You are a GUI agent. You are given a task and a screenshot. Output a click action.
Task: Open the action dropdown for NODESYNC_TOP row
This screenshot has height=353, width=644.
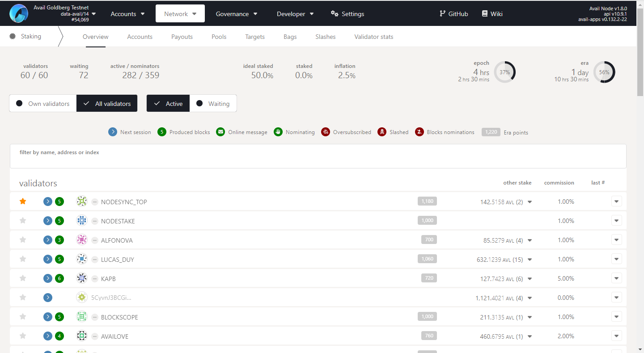point(616,202)
